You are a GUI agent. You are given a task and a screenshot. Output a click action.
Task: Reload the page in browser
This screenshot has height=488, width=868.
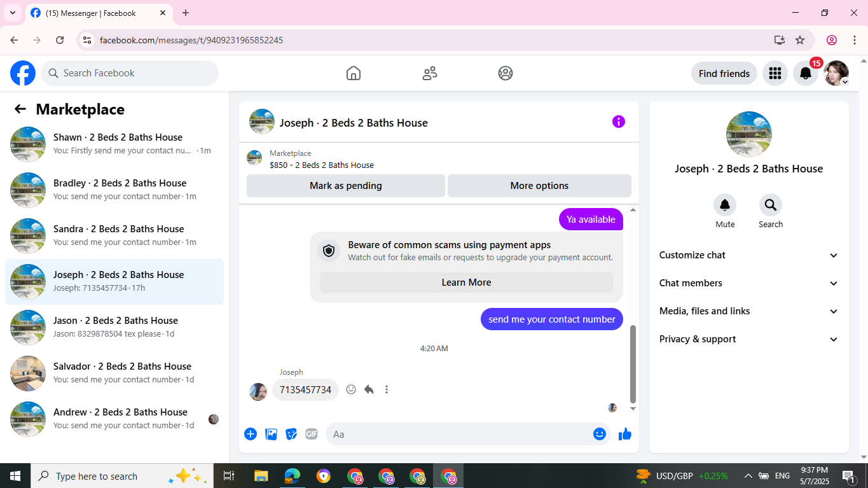60,40
